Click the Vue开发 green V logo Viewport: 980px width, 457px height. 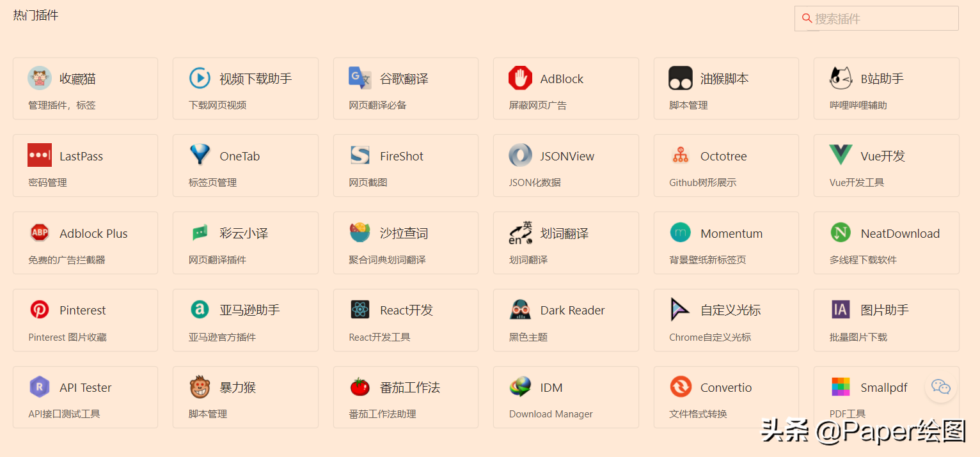click(841, 156)
